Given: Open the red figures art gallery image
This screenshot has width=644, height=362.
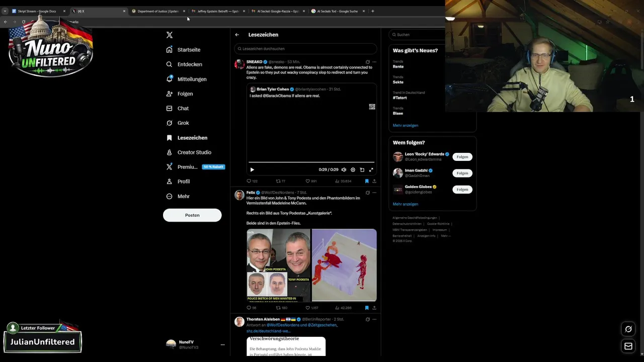Looking at the screenshot, I should 344,265.
